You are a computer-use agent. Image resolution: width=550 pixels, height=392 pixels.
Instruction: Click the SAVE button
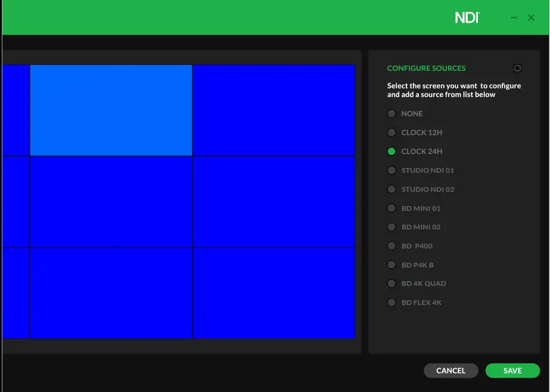[x=512, y=370]
